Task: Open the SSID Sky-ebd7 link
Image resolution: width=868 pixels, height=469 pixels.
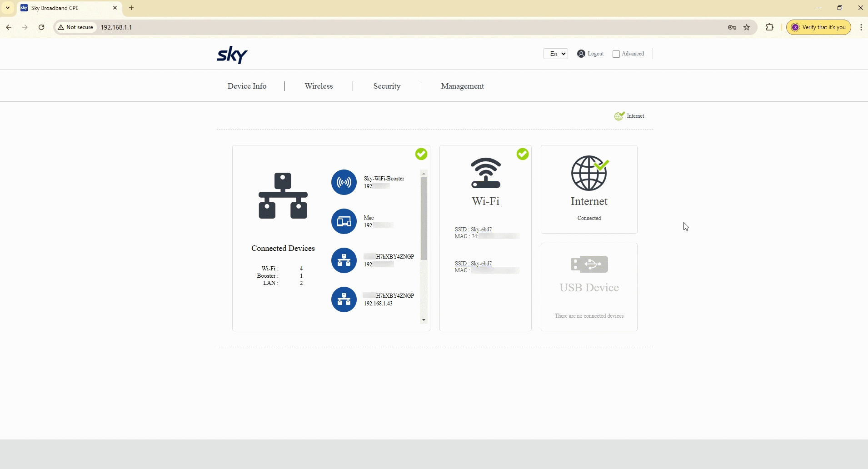Action: (473, 230)
